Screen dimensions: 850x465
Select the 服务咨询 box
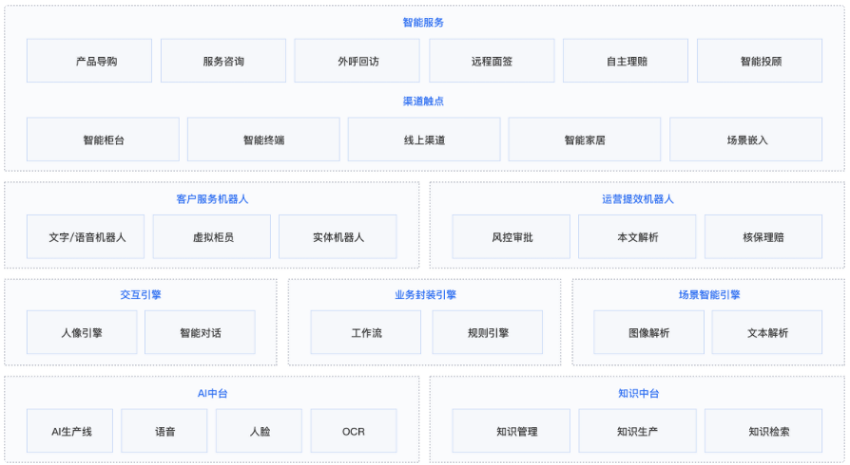pos(223,61)
